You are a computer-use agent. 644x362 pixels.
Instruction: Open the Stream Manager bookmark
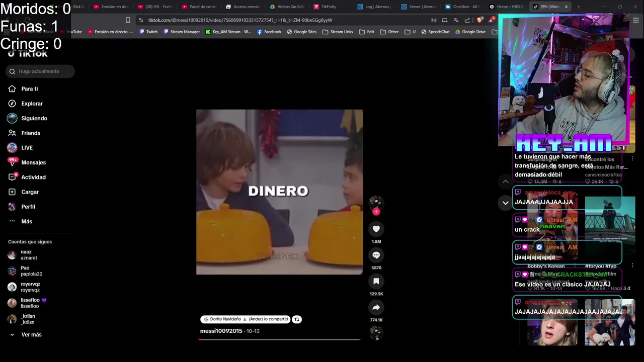[181, 32]
